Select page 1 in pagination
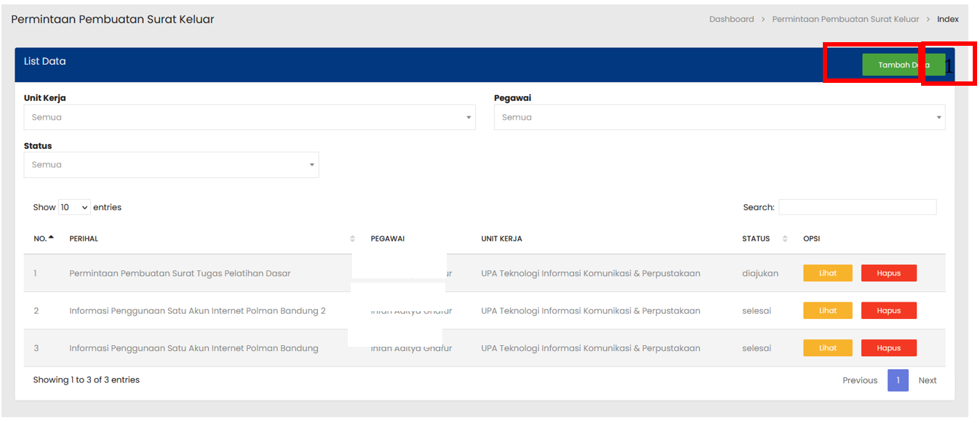980x423 pixels. point(898,380)
